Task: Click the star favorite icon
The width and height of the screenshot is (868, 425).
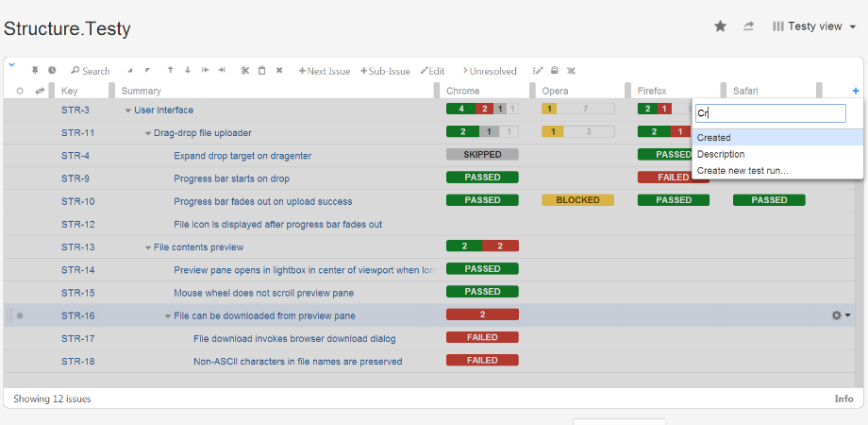Action: (720, 26)
